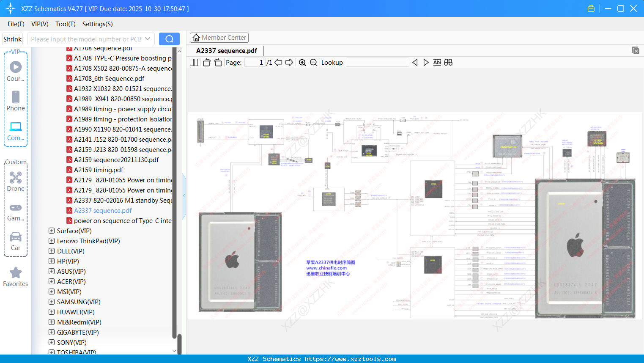Jump to previous lookup result
Image resolution: width=644 pixels, height=363 pixels.
(415, 63)
